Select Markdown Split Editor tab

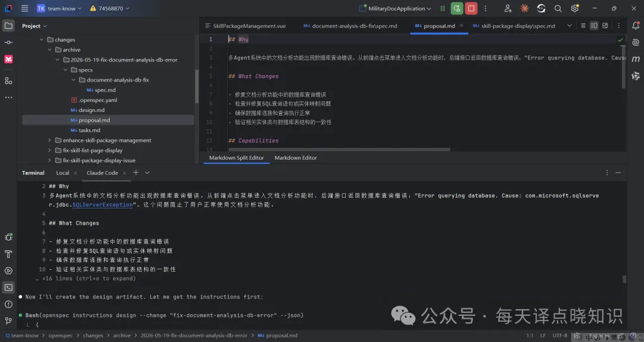tap(237, 158)
